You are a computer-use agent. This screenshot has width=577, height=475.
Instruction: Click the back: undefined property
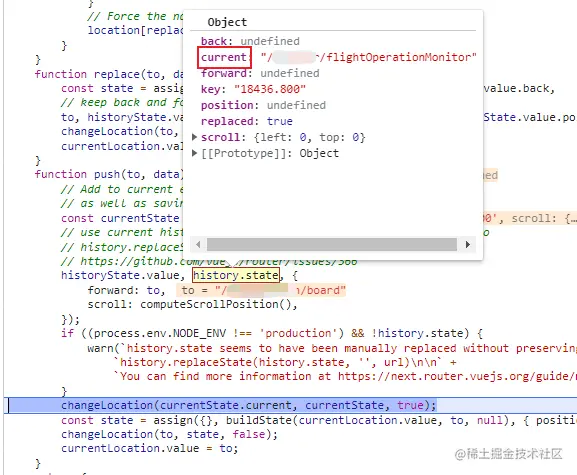[250, 41]
